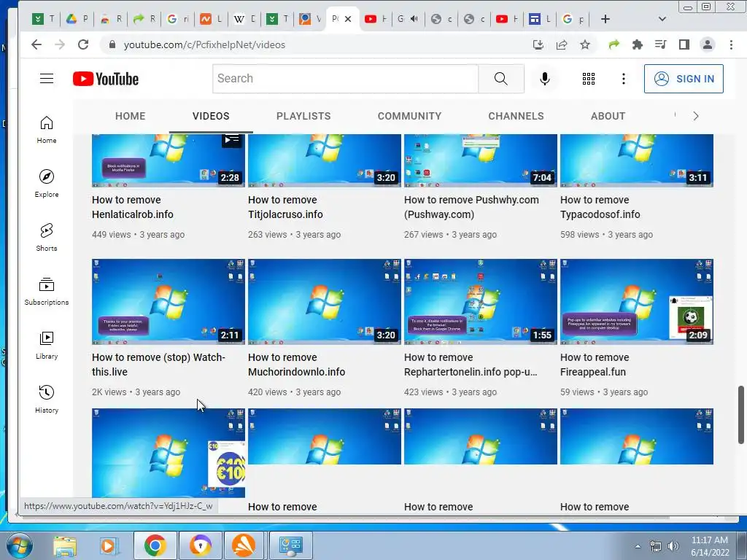The height and width of the screenshot is (560, 747).
Task: Open Explore in sidebar
Action: (x=46, y=183)
